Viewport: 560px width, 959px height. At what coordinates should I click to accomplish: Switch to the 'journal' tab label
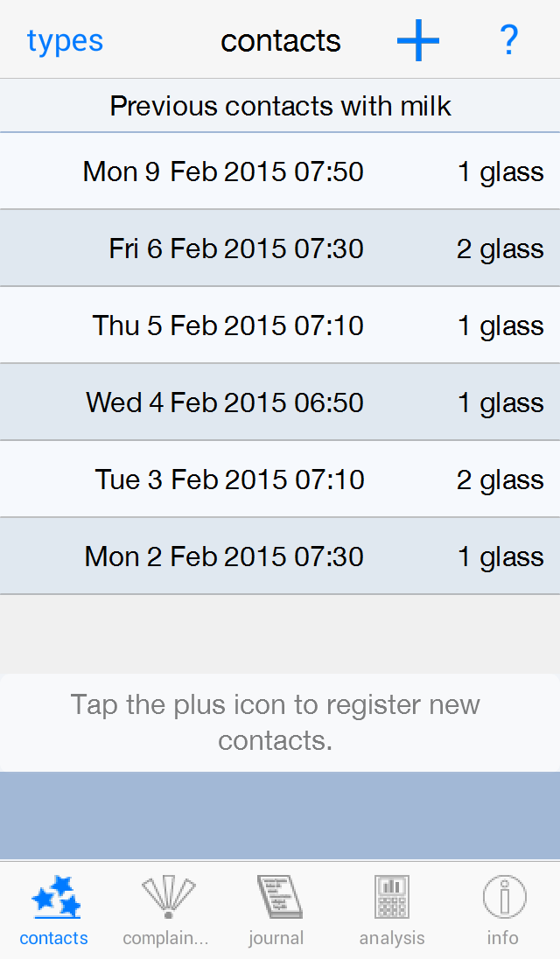[276, 938]
